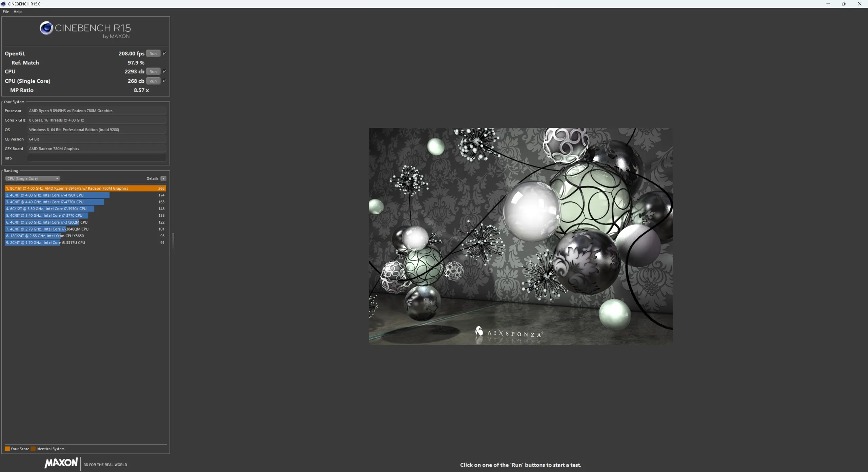The height and width of the screenshot is (472, 868).
Task: Expand the ranking Details view
Action: [x=152, y=178]
